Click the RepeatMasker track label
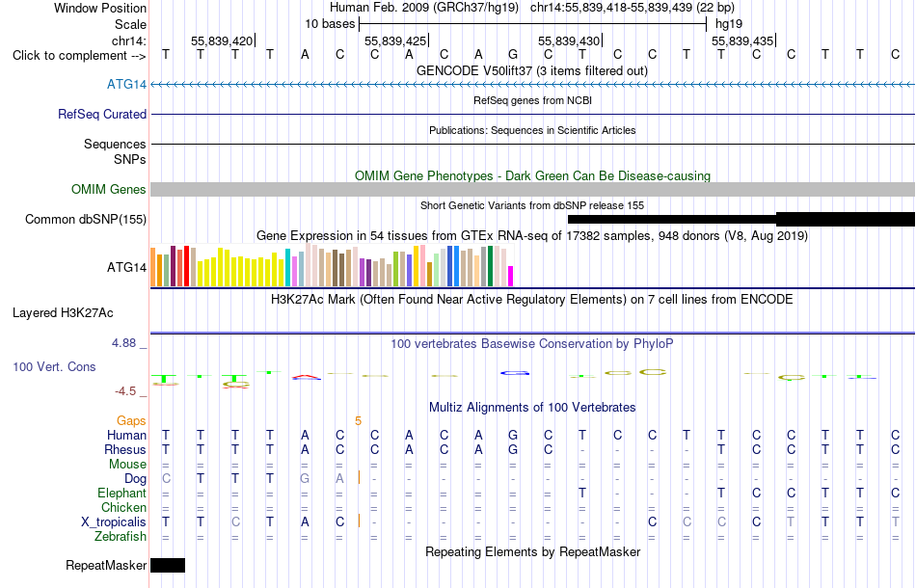Image resolution: width=916 pixels, height=588 pixels. [x=106, y=565]
